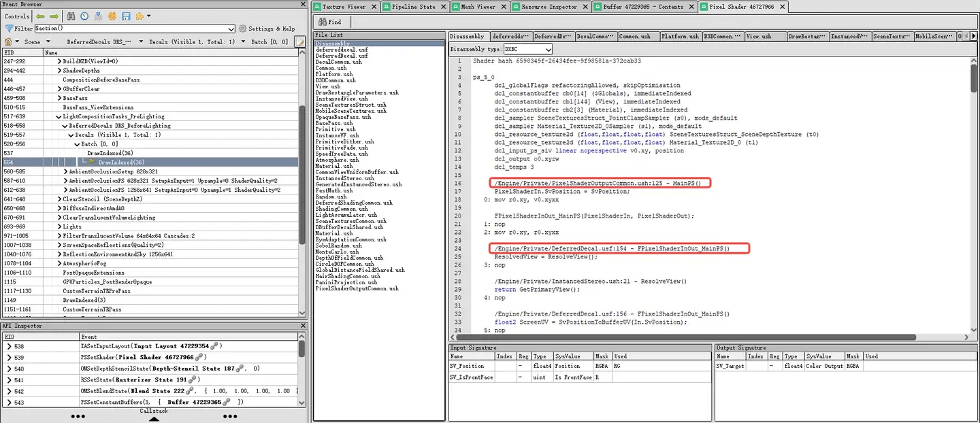Expand API event 540 row chevron
The image size is (980, 423).
(9, 368)
